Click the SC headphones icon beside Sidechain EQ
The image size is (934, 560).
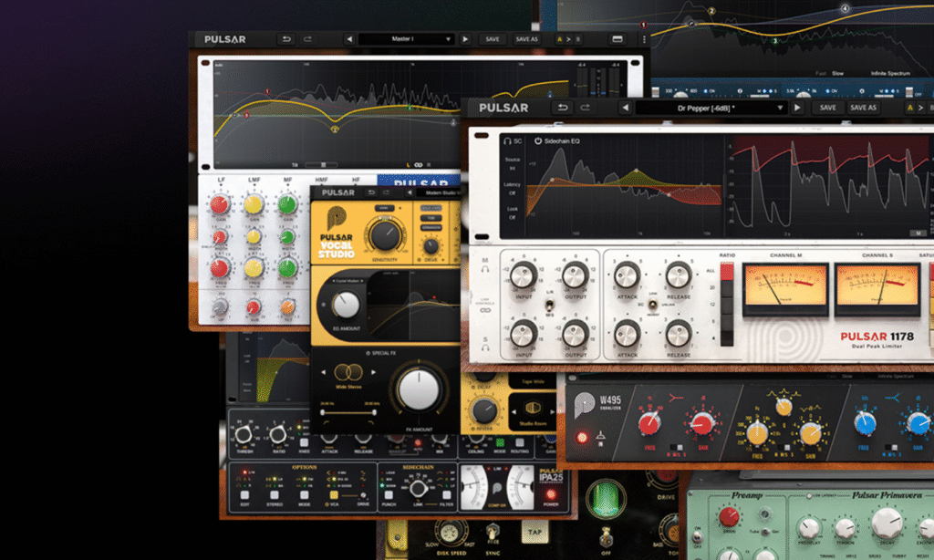[505, 141]
